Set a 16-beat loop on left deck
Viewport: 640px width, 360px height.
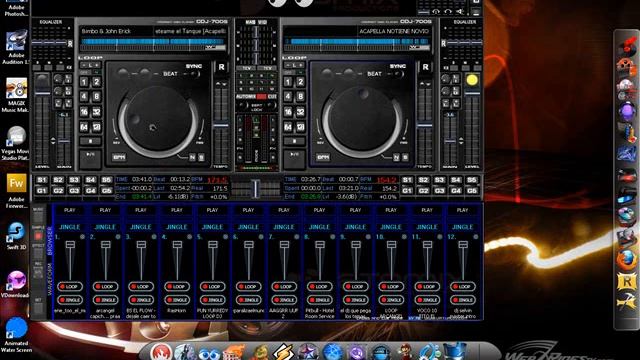[84, 112]
